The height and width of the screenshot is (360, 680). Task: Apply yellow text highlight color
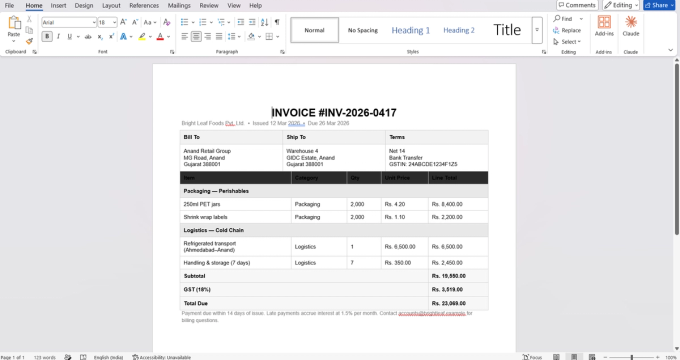point(142,37)
